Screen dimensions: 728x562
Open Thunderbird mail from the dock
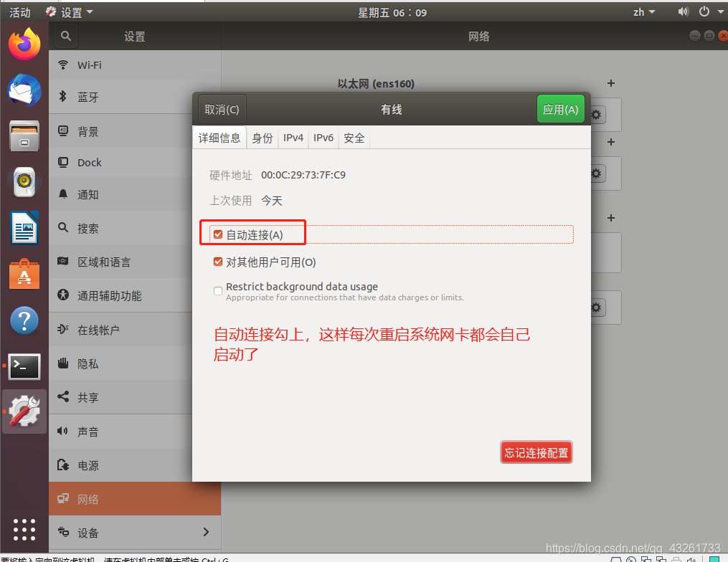coord(24,90)
